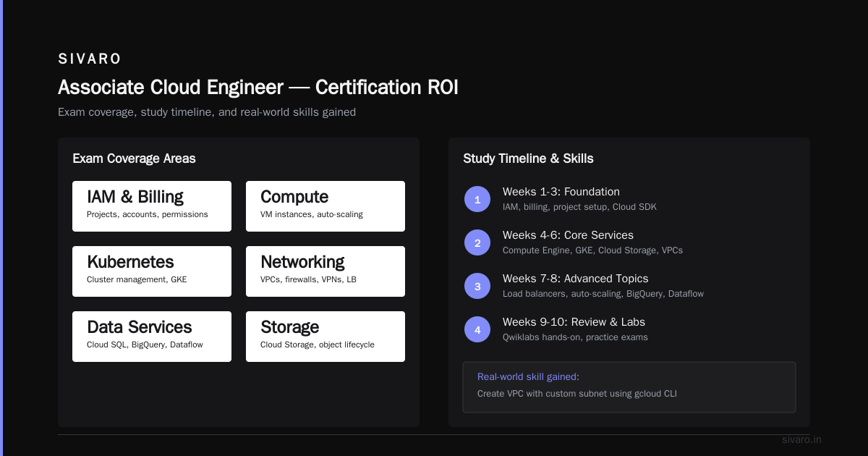Image resolution: width=868 pixels, height=456 pixels.
Task: Click step 2 circle for Core Services
Action: [477, 242]
